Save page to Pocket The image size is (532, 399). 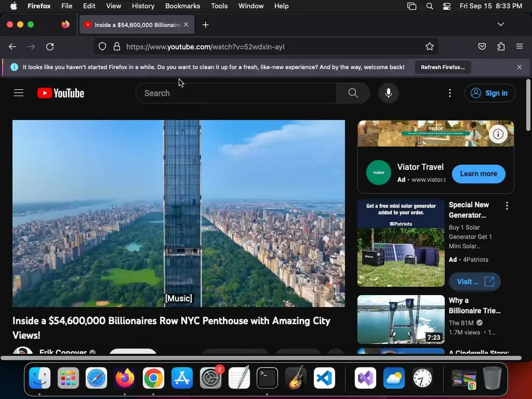click(482, 46)
